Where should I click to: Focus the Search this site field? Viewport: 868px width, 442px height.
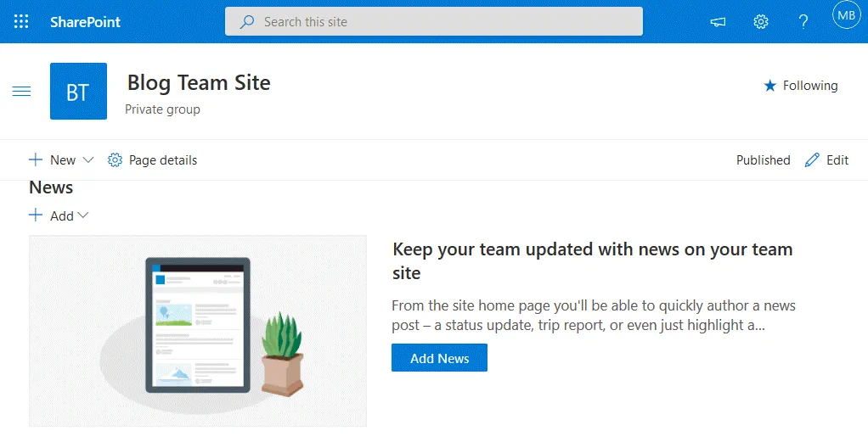(433, 21)
